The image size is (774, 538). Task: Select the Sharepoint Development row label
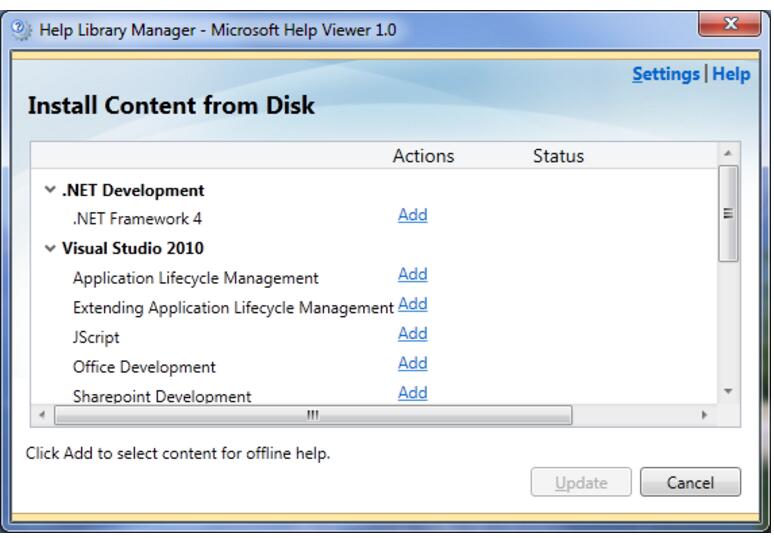click(x=162, y=396)
